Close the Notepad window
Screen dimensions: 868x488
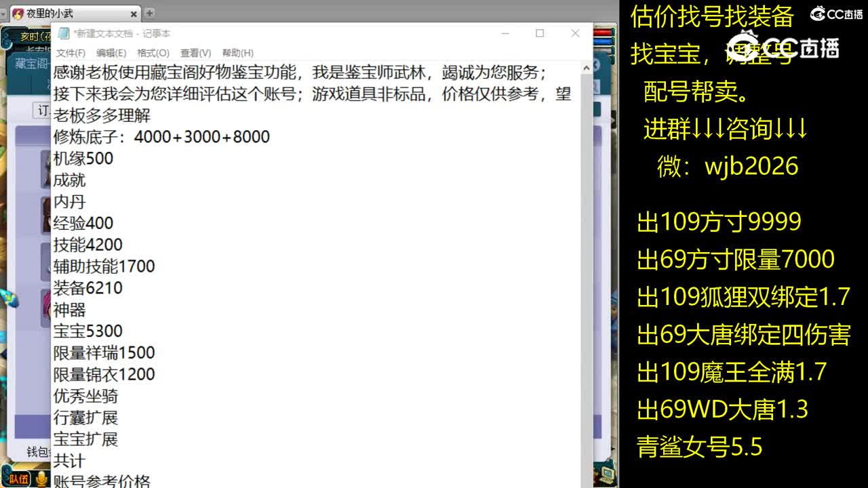click(575, 33)
